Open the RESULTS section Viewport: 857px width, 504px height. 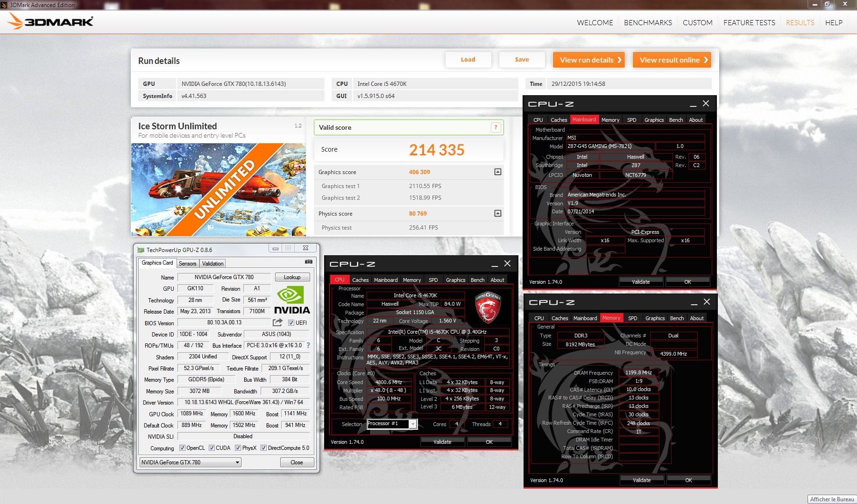[800, 22]
